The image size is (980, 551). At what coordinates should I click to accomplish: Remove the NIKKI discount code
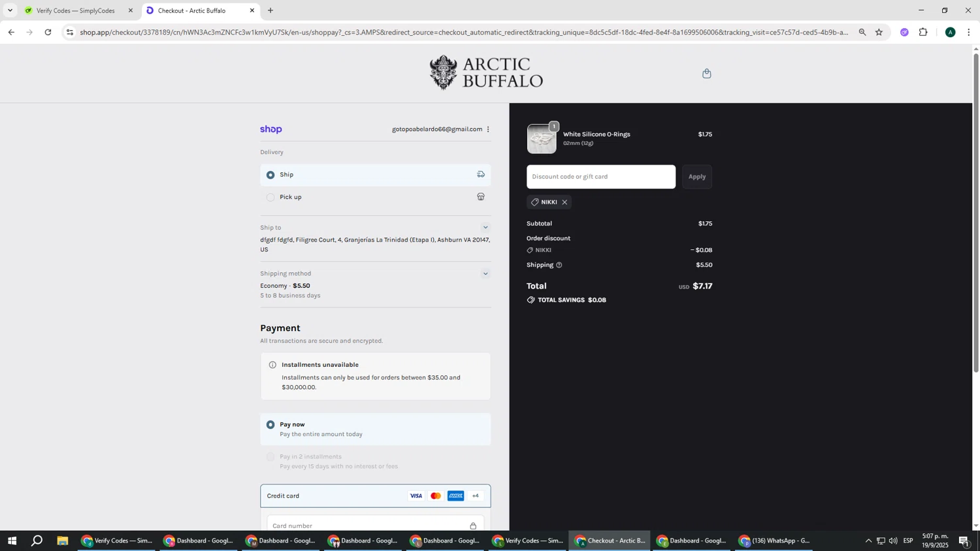pos(564,202)
